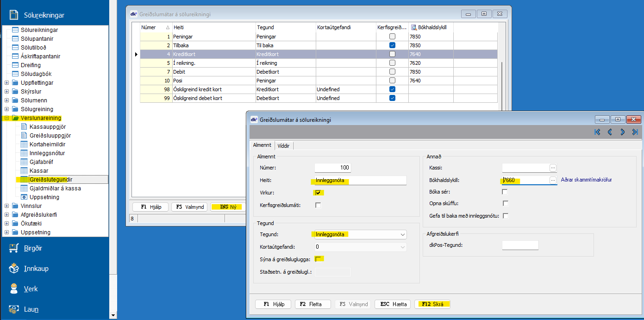Screen dimensions: 644x320
Task: Click the next record arrow
Action: click(623, 132)
